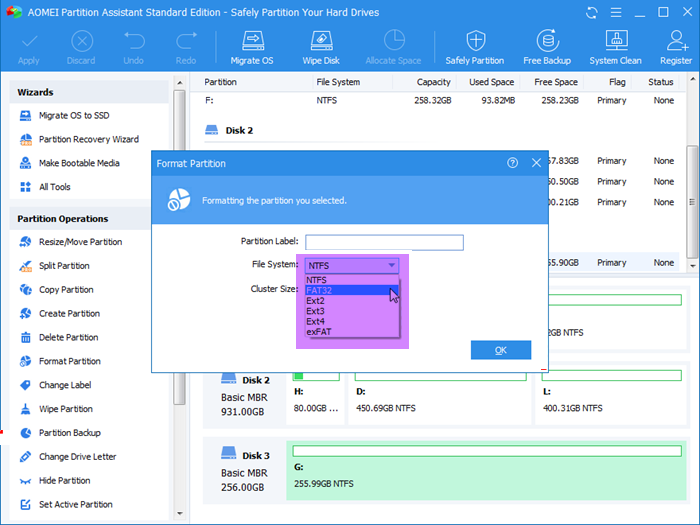This screenshot has width=700, height=525.
Task: Choose FAT32 from the file system list
Action: coord(320,291)
